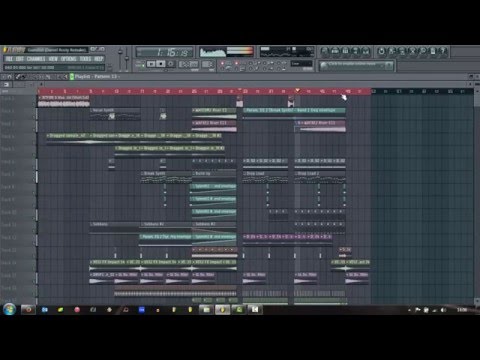Open the mixer shortcut icon
The width and height of the screenshot is (480, 360).
366,51
